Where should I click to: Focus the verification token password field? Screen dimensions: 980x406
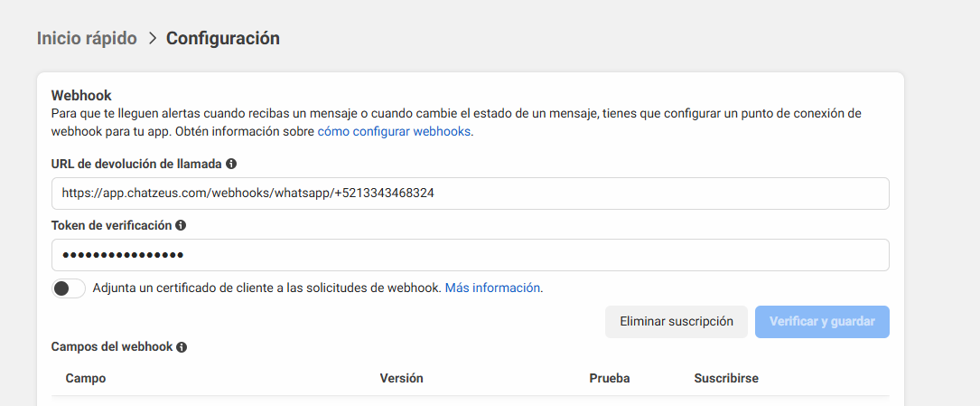tap(470, 255)
